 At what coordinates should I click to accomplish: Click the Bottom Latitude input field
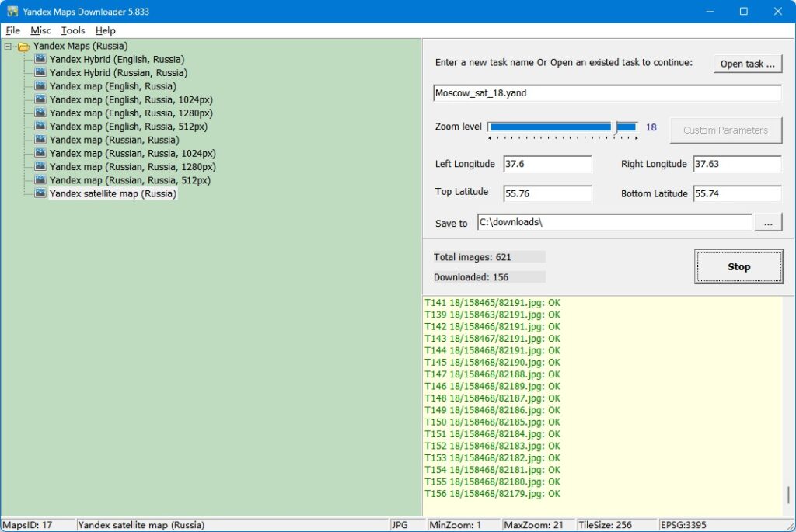[x=737, y=193]
